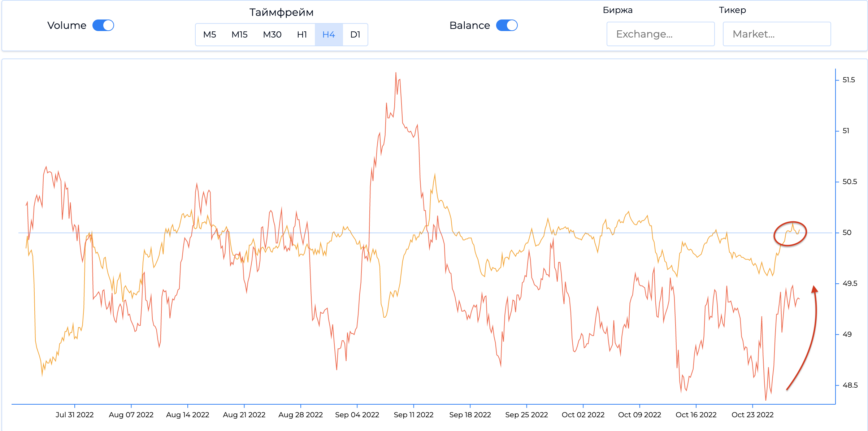The image size is (868, 431).
Task: Switch to the D1 daily timeframe
Action: (355, 35)
